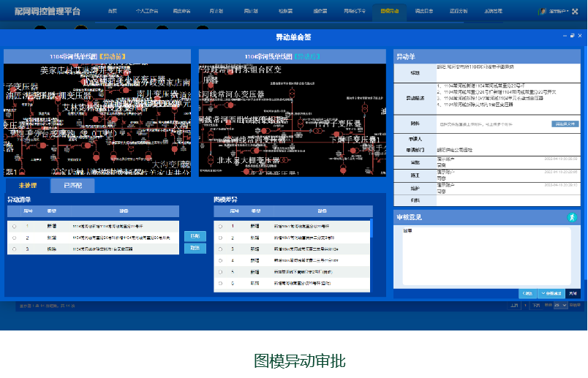The image size is (588, 378).
Task: Click the 取消 button between the lists
Action: (x=195, y=248)
